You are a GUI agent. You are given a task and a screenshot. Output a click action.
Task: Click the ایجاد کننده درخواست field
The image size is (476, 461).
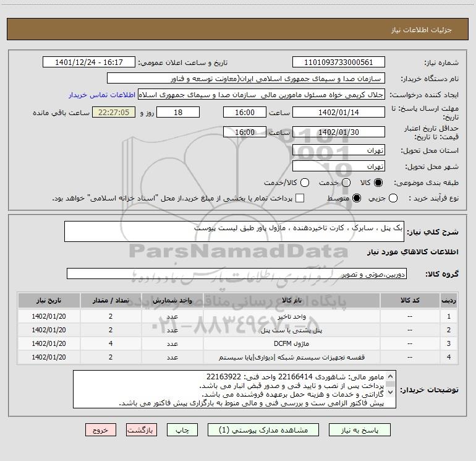[x=261, y=95]
